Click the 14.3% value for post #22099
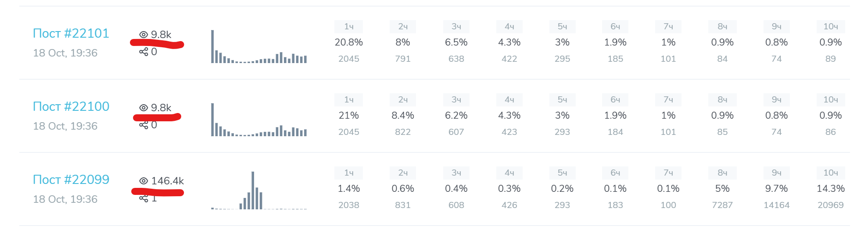 tap(831, 189)
